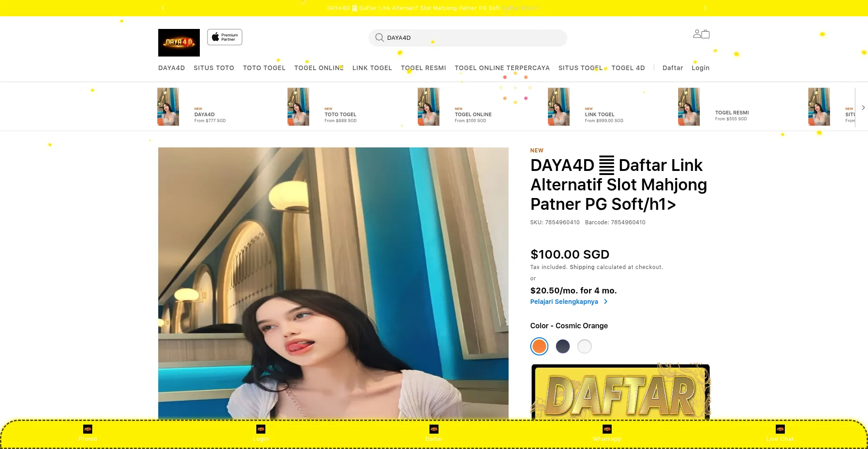Open TOGEL 4D navigation menu item
The image size is (868, 449).
[x=628, y=68]
